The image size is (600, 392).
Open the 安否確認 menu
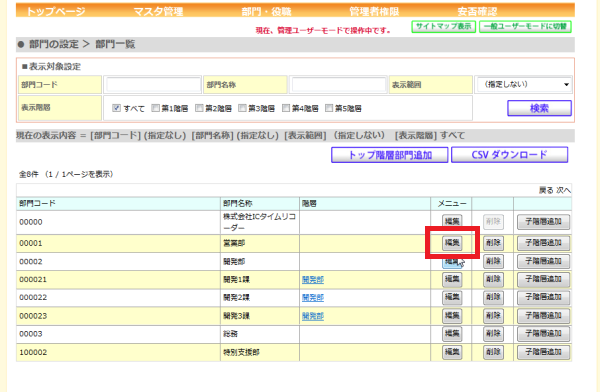coord(477,11)
